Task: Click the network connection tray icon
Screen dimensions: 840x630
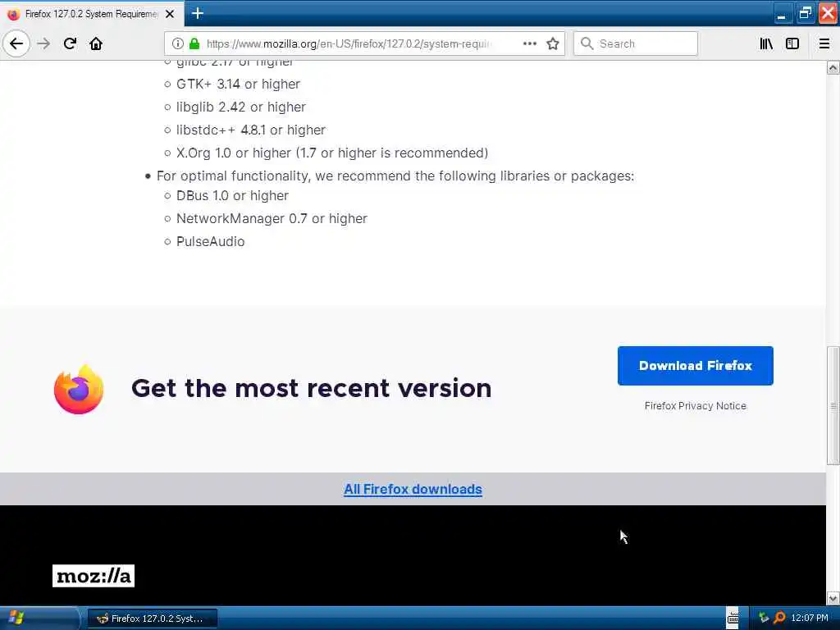Action: click(764, 618)
